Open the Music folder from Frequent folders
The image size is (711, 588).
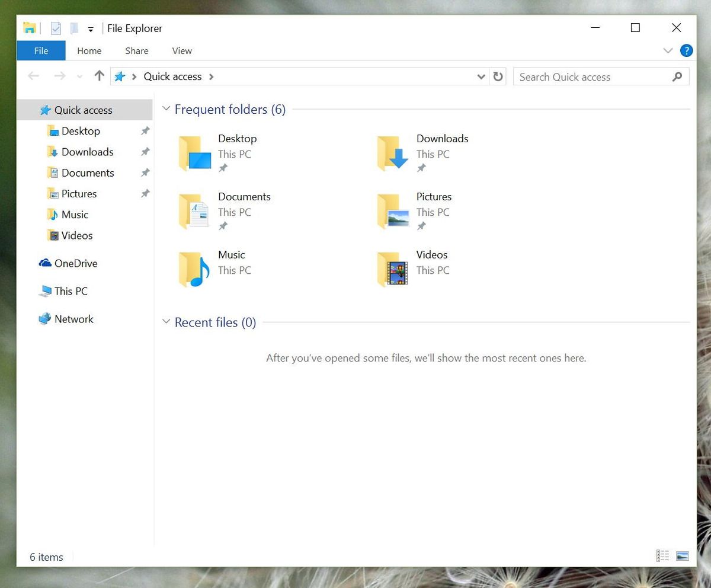click(231, 254)
